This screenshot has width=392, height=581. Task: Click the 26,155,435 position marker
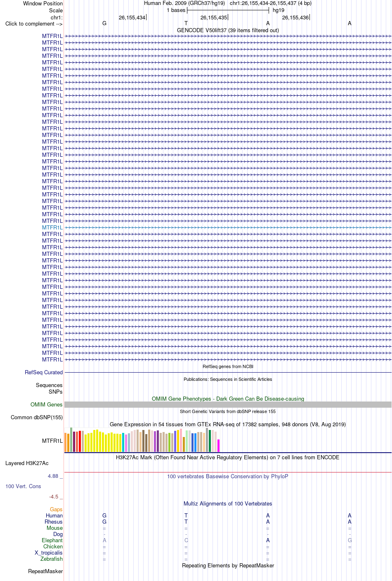point(214,17)
